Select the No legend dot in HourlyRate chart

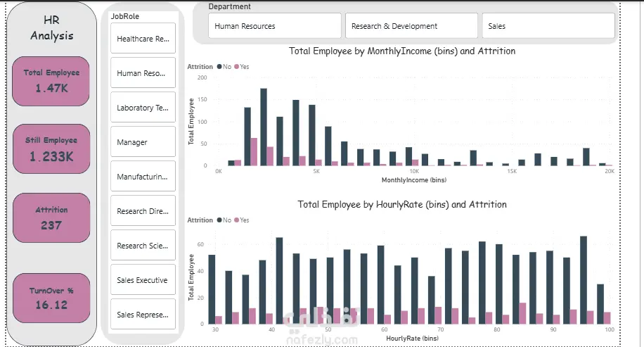tap(219, 220)
